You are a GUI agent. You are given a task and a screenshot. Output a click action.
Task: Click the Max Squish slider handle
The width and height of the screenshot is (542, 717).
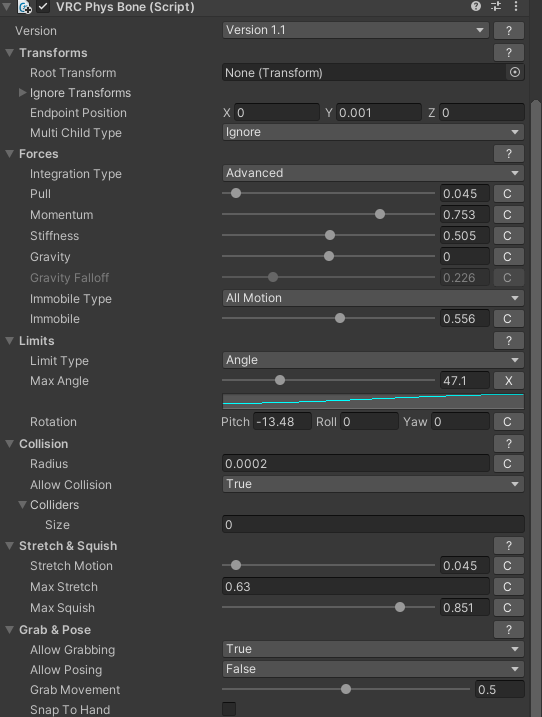pyautogui.click(x=400, y=607)
